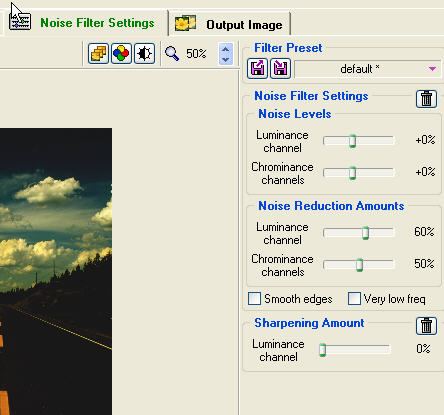This screenshot has height=415, width=444.
Task: Click the Sharpening Luminance channel slider handle
Action: (322, 350)
